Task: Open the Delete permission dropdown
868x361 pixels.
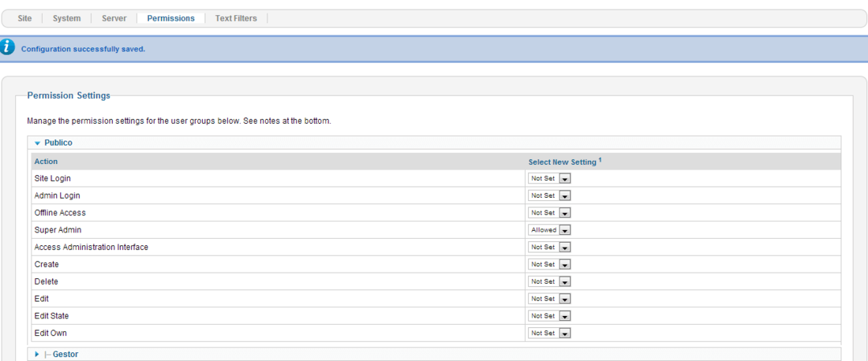Action: click(x=549, y=281)
